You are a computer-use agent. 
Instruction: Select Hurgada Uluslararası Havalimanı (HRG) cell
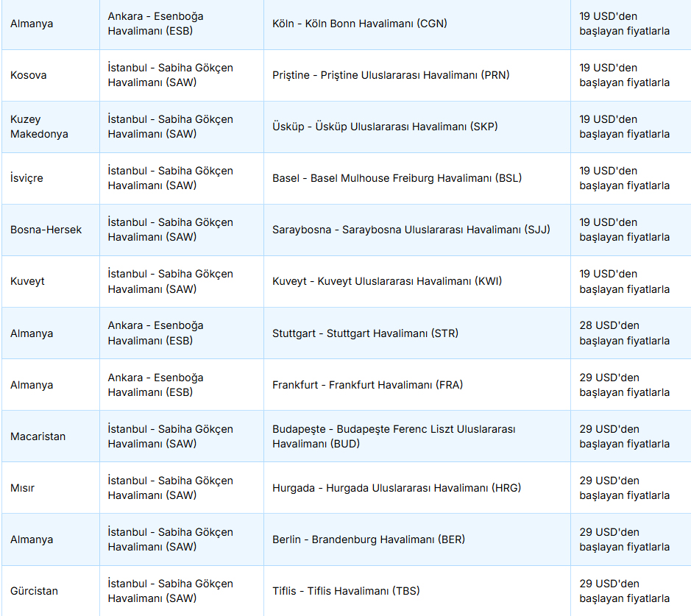pyautogui.click(x=396, y=488)
